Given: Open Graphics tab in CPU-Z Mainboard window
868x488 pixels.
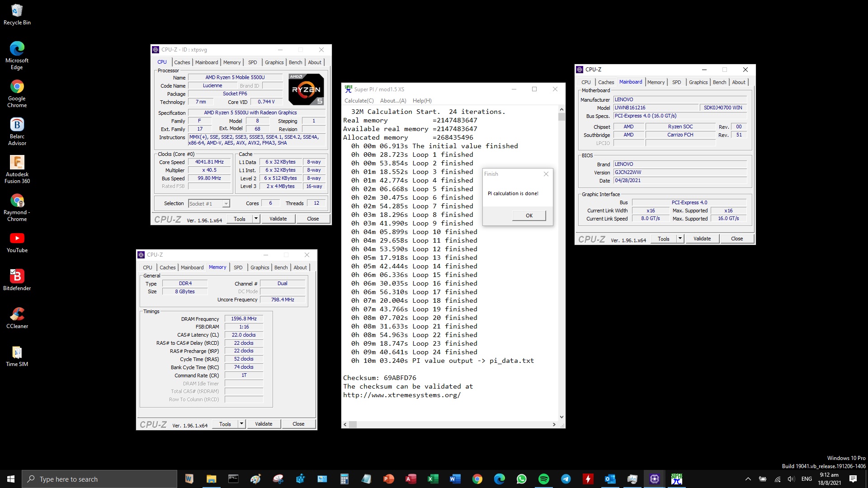Looking at the screenshot, I should point(698,82).
